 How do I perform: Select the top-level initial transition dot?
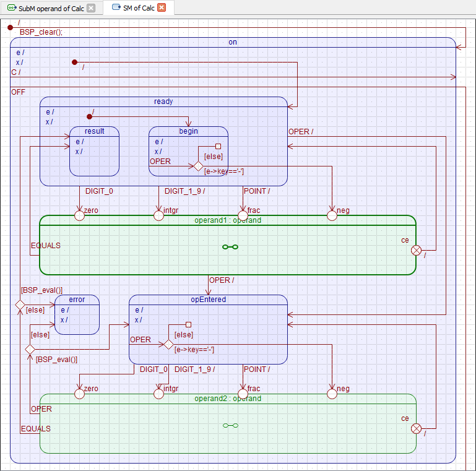point(11,27)
